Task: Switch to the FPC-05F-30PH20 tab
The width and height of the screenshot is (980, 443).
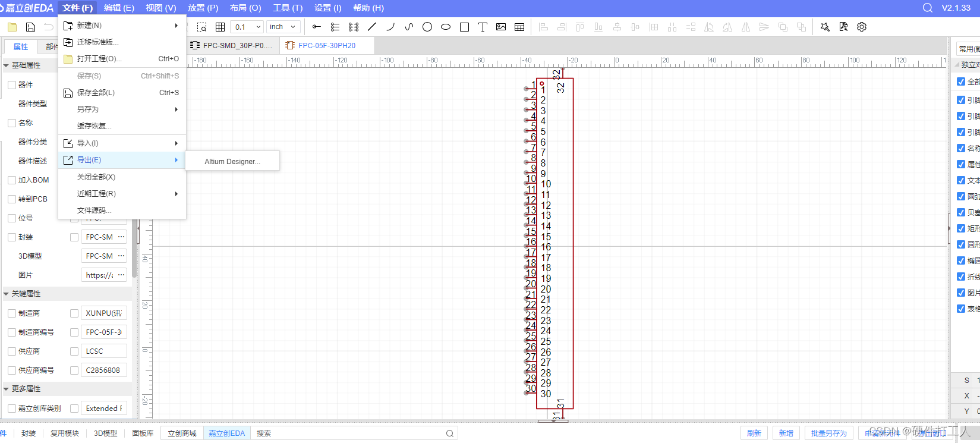Action: click(326, 45)
